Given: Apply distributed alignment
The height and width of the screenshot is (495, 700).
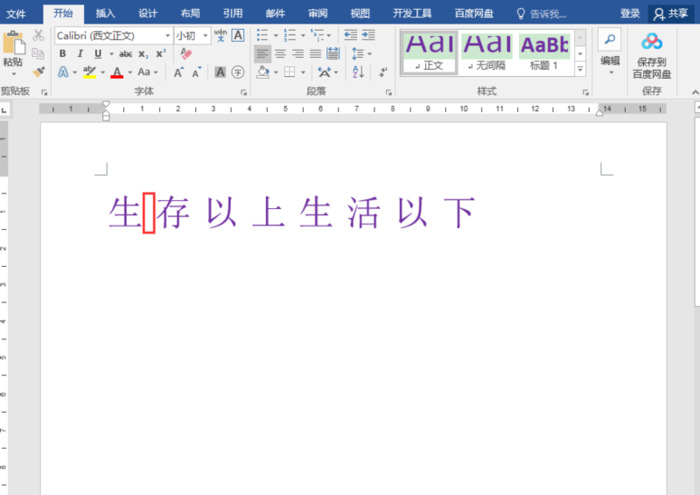Looking at the screenshot, I should click(333, 54).
